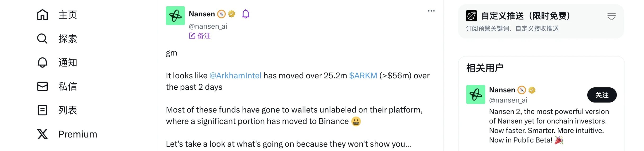The width and height of the screenshot is (644, 151).
Task: Click the custom push panel app icon
Action: 471,16
